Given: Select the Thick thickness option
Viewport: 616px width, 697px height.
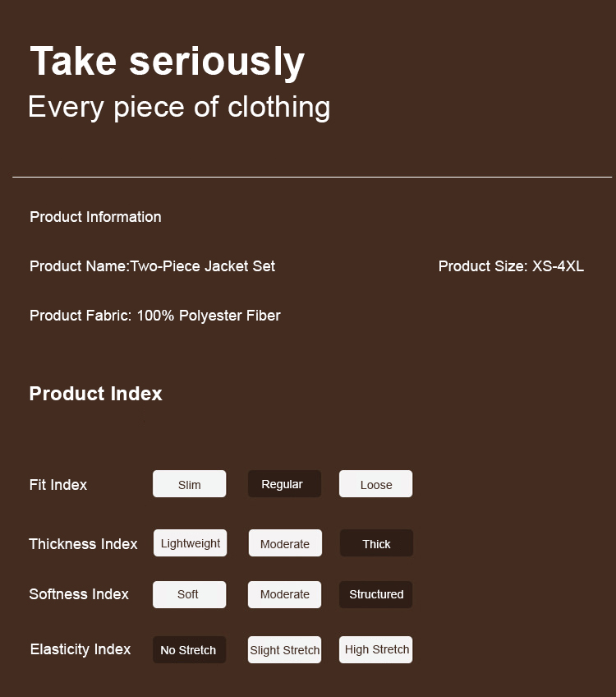Looking at the screenshot, I should click(376, 543).
